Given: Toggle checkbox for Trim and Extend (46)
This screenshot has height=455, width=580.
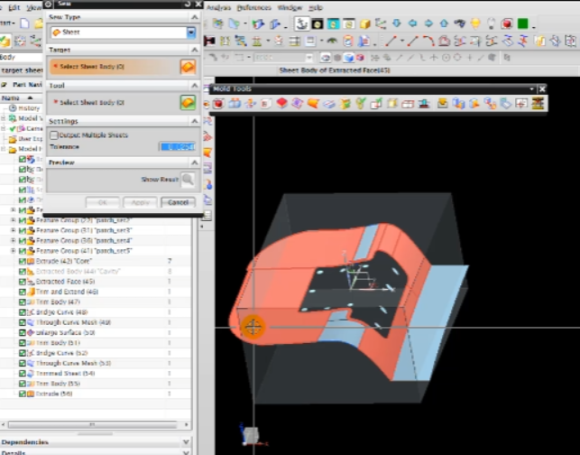Looking at the screenshot, I should click(x=22, y=292).
